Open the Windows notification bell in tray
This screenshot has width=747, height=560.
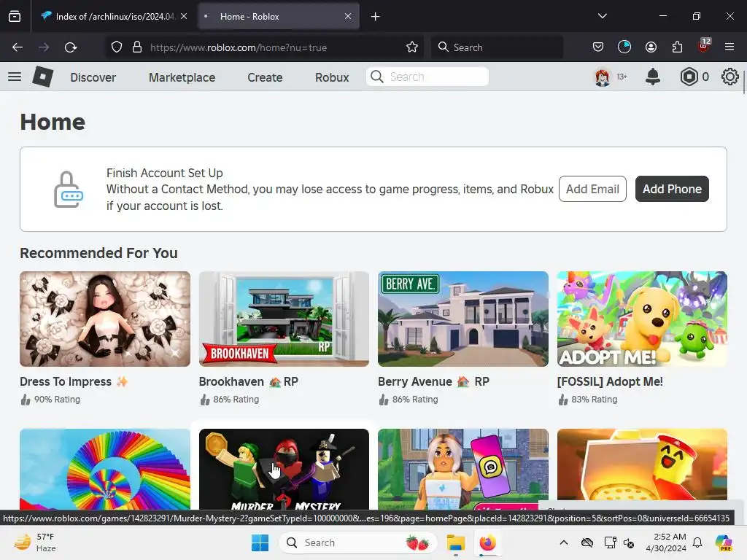[x=697, y=542]
